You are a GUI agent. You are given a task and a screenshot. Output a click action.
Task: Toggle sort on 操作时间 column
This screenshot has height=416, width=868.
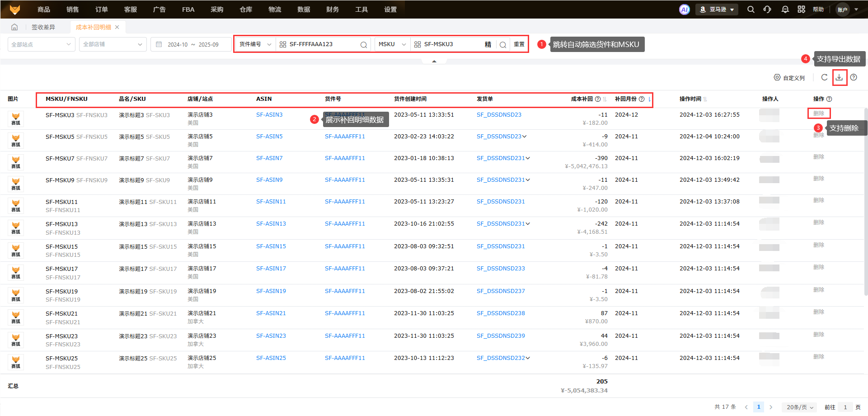click(705, 99)
